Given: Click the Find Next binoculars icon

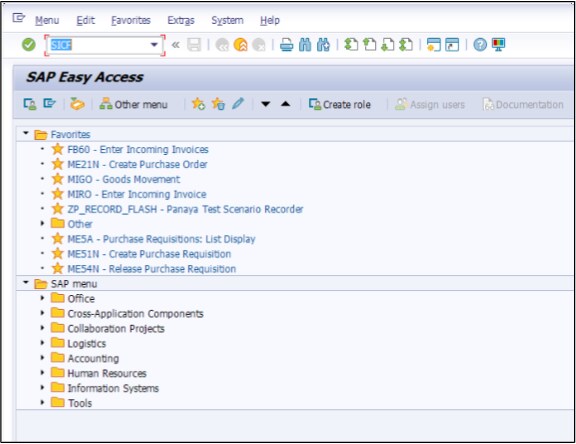Looking at the screenshot, I should pyautogui.click(x=323, y=45).
